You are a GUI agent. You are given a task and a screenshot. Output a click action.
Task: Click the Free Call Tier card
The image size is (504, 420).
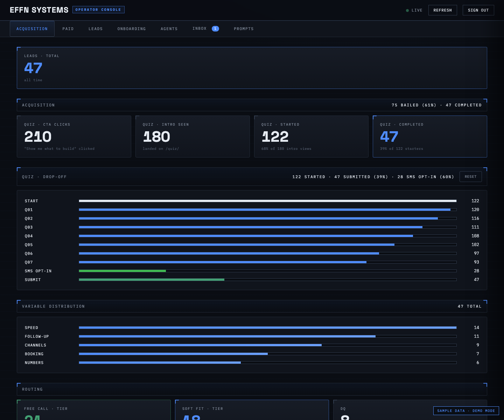[94, 410]
